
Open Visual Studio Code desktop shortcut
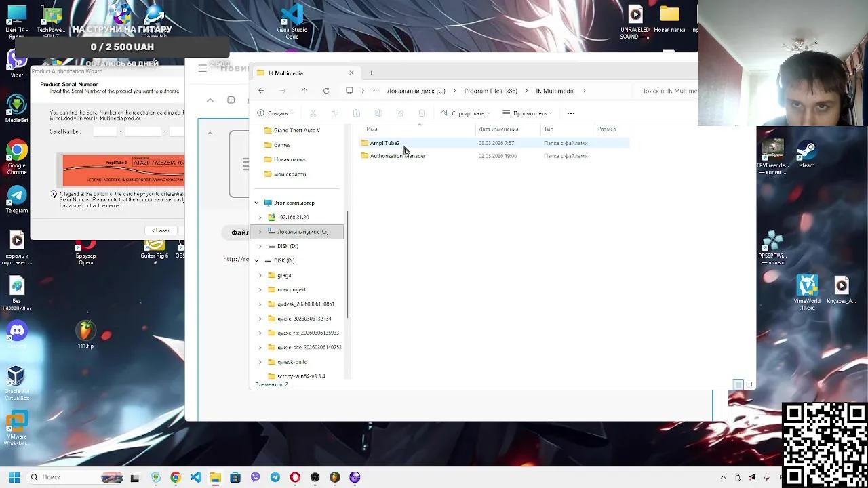point(292,22)
